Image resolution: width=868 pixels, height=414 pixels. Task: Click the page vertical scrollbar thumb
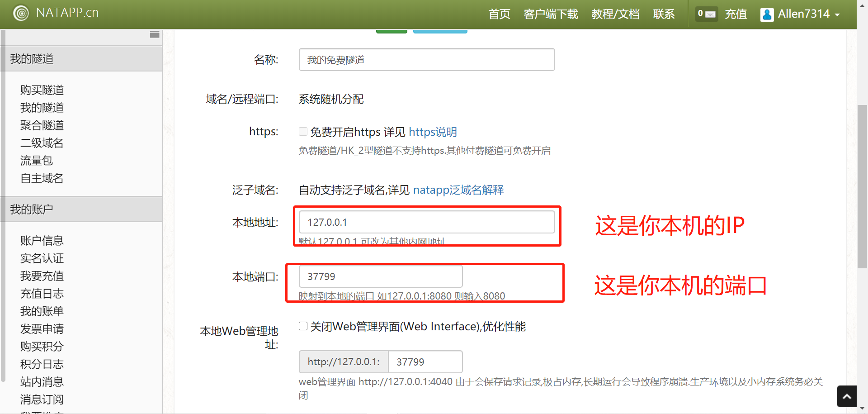(x=862, y=186)
